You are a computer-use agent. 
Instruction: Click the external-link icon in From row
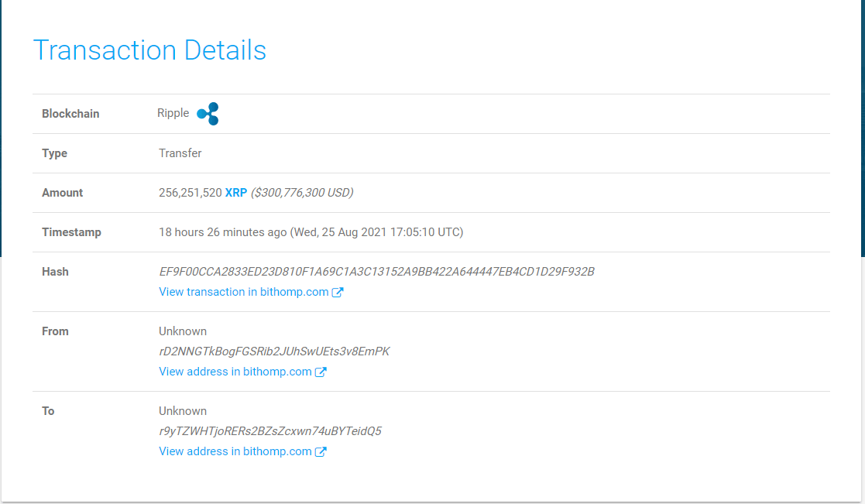321,372
